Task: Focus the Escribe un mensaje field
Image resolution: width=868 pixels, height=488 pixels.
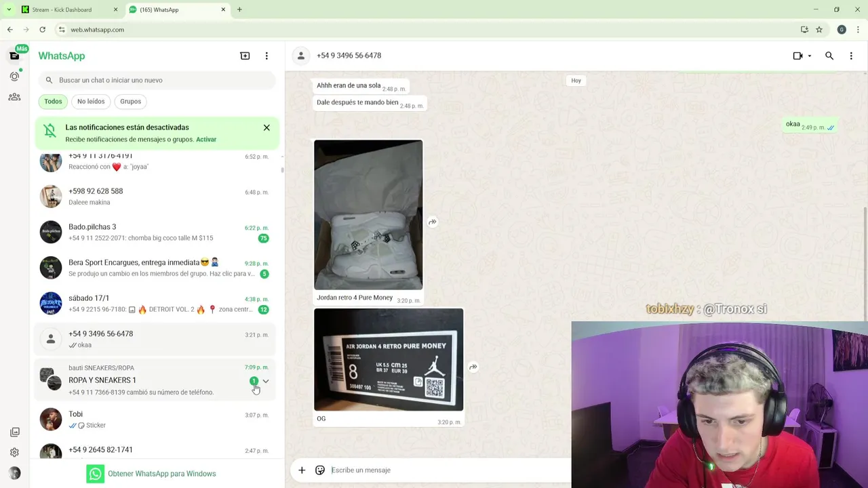Action: [x=448, y=470]
